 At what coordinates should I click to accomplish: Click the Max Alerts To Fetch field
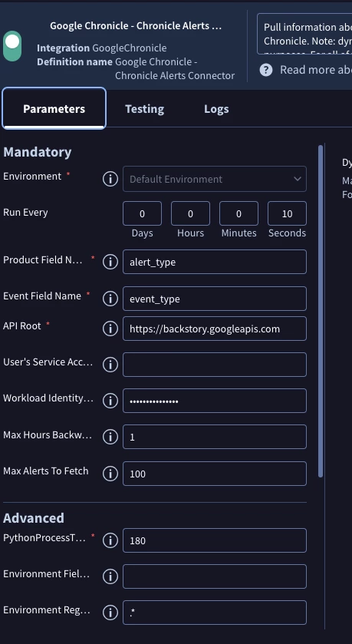[x=215, y=474]
